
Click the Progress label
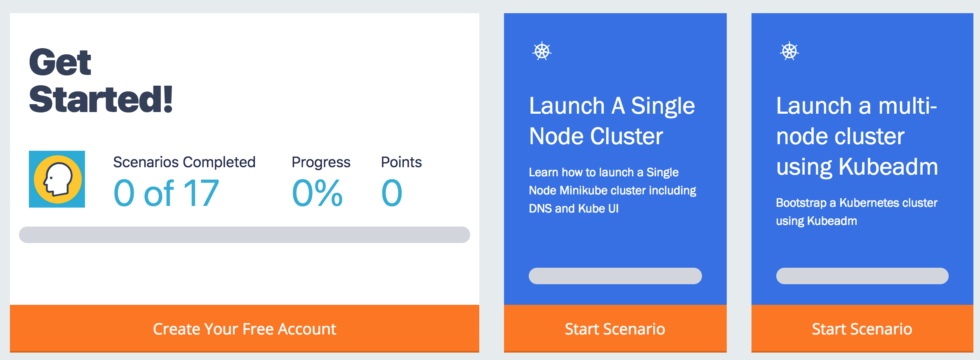[321, 162]
